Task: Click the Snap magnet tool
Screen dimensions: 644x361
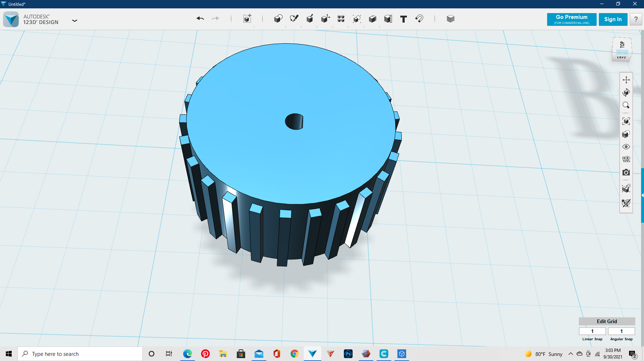Action: pos(419,19)
